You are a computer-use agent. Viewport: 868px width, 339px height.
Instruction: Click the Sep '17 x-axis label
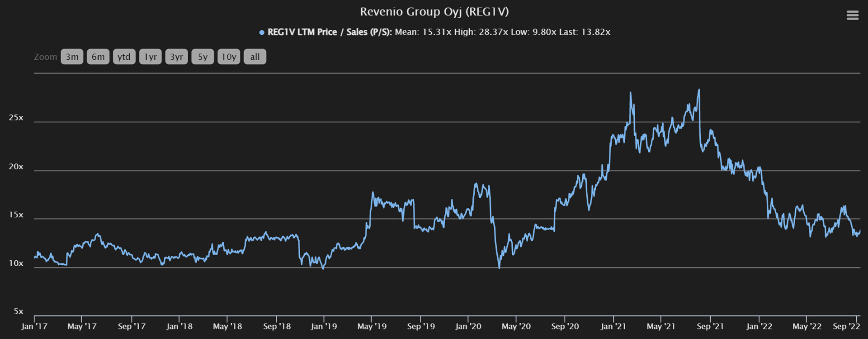tap(132, 326)
